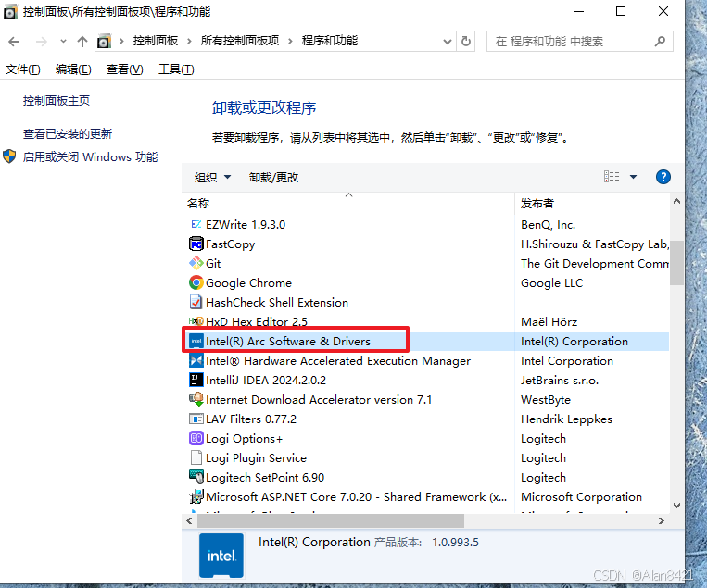707x588 pixels.
Task: Click the large Intel logo in details pane
Action: [221, 556]
